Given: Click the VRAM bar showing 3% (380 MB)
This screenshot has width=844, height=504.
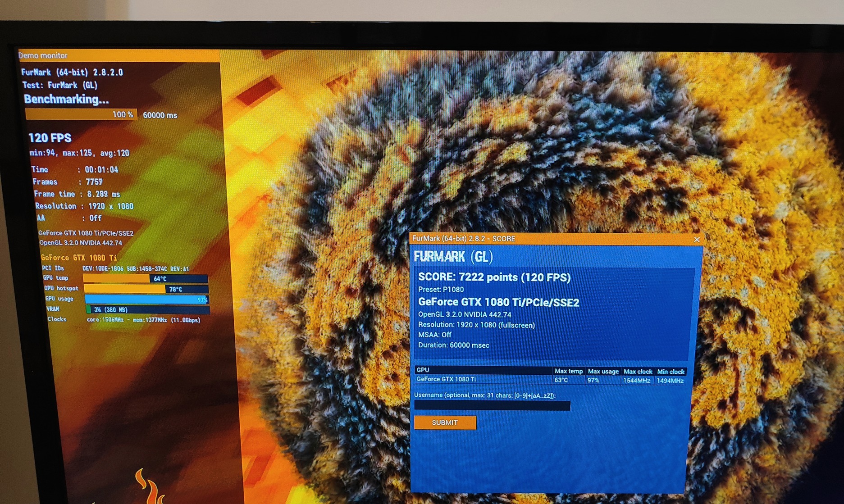Looking at the screenshot, I should click(x=148, y=310).
